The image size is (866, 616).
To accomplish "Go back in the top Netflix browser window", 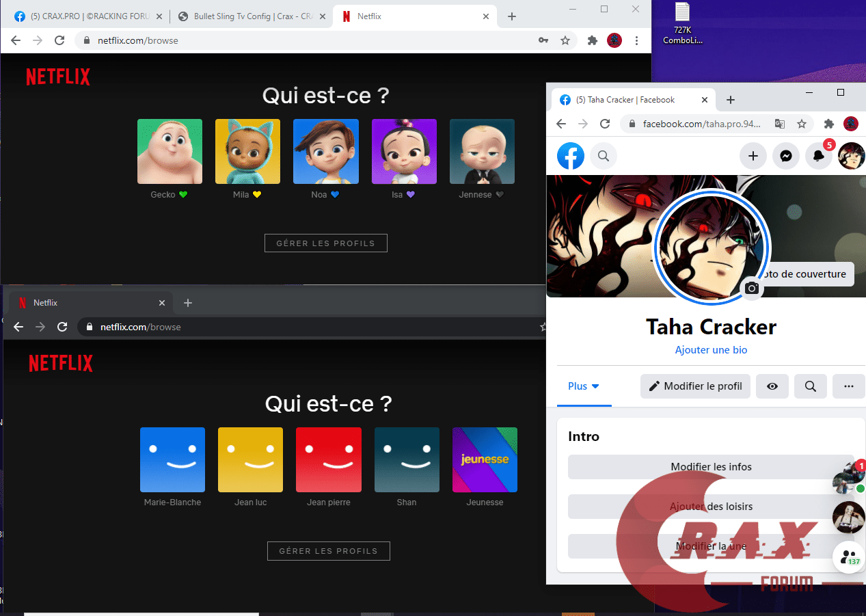I will pyautogui.click(x=16, y=40).
